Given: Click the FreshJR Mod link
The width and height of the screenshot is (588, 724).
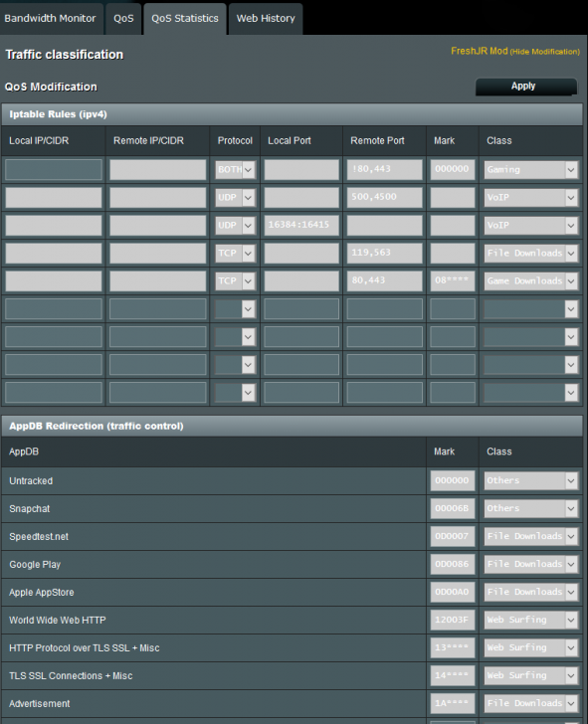Looking at the screenshot, I should tap(479, 51).
